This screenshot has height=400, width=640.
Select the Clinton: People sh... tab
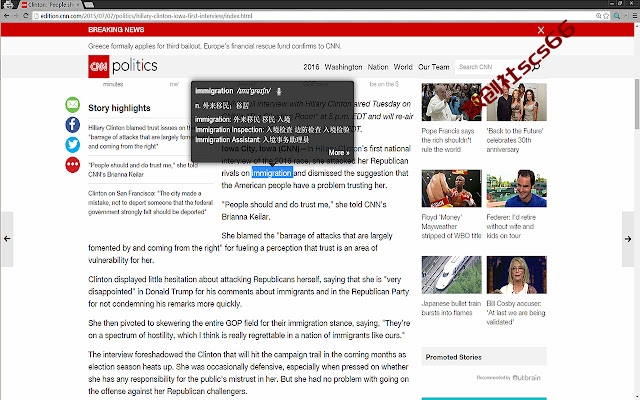[x=50, y=4]
